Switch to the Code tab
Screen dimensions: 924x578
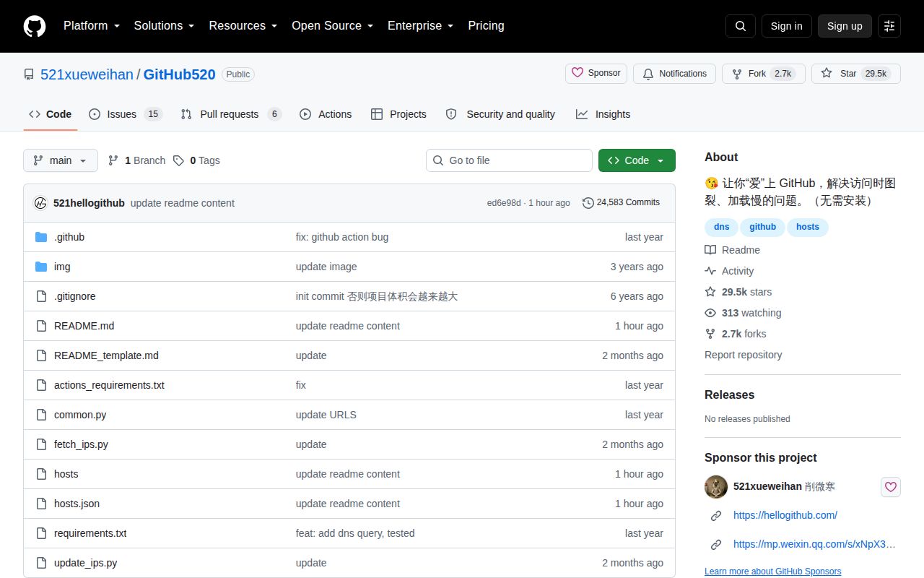click(51, 114)
